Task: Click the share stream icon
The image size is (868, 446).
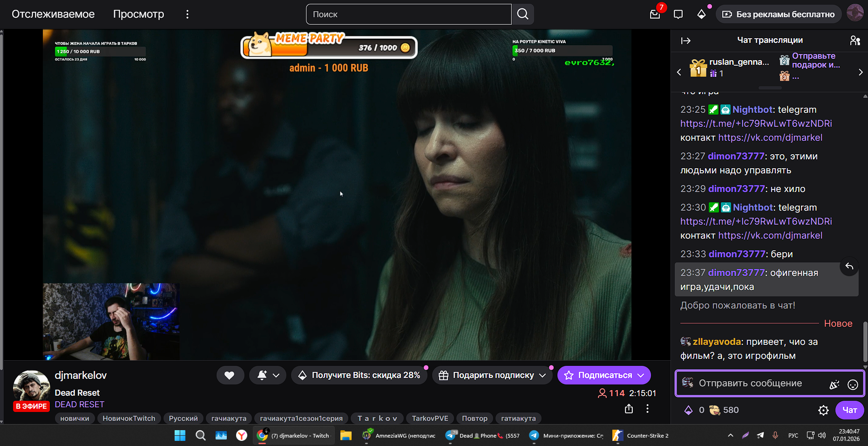Action: pyautogui.click(x=629, y=409)
